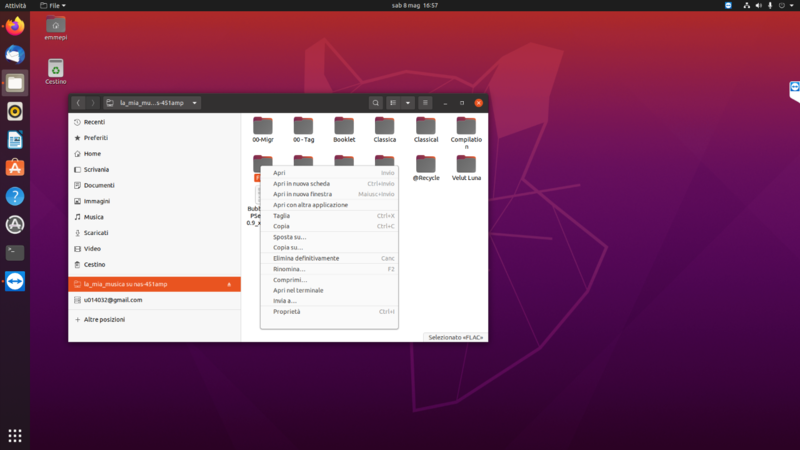Click the search icon in file manager toolbar
Screen dimensions: 800x450
(375, 102)
